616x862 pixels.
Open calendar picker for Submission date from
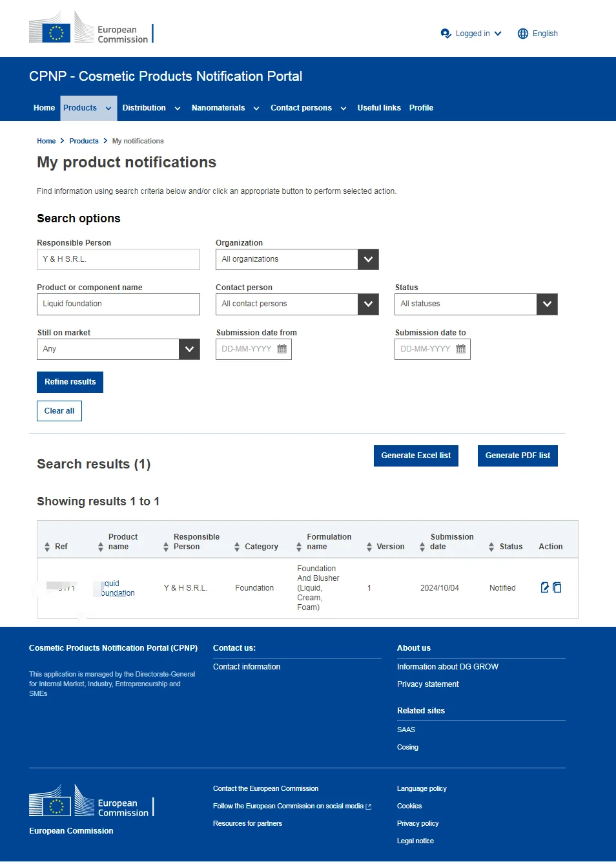(282, 349)
